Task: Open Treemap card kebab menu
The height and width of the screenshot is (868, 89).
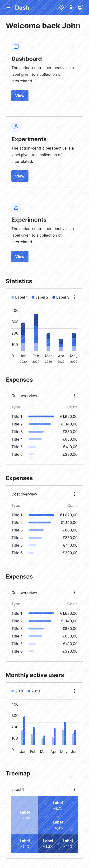Action: pos(75,789)
